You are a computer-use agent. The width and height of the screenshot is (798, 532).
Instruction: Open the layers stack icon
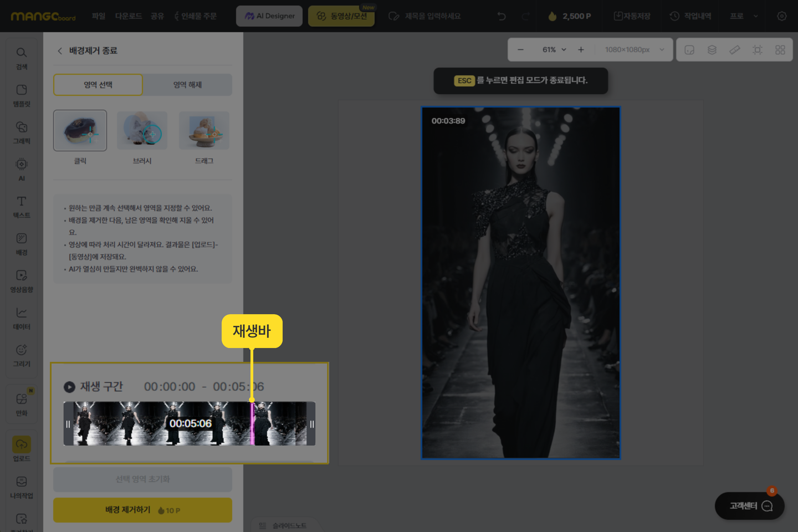point(712,50)
